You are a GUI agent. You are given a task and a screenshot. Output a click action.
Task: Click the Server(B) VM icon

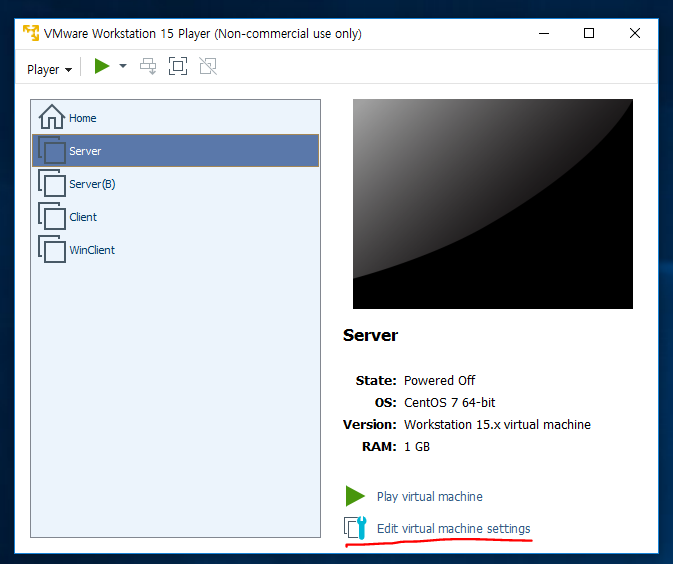52,183
